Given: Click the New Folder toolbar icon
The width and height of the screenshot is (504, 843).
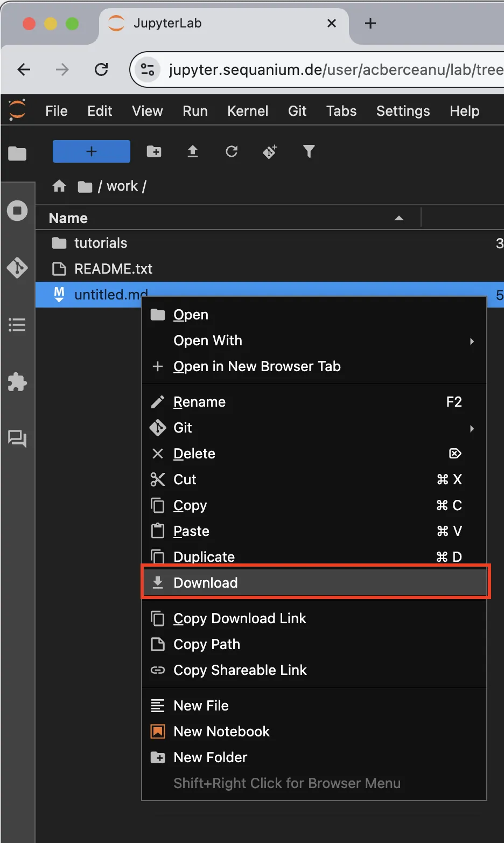Looking at the screenshot, I should point(154,152).
